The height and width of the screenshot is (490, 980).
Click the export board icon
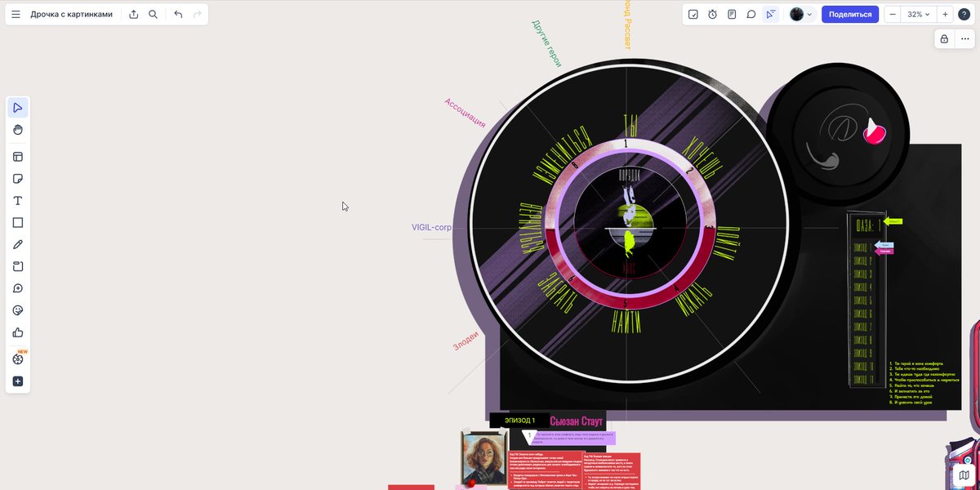(x=134, y=15)
